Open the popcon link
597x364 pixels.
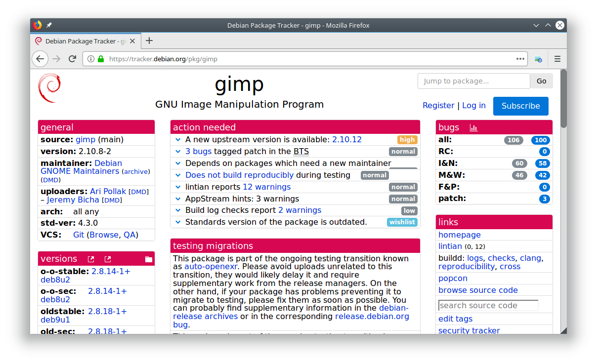(453, 279)
